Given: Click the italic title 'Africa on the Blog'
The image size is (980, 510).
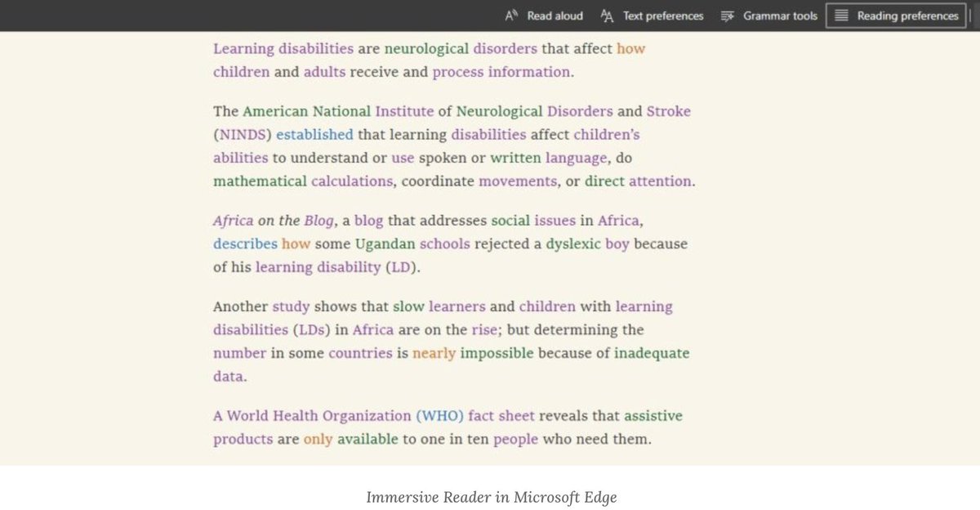Looking at the screenshot, I should pyautogui.click(x=273, y=221).
